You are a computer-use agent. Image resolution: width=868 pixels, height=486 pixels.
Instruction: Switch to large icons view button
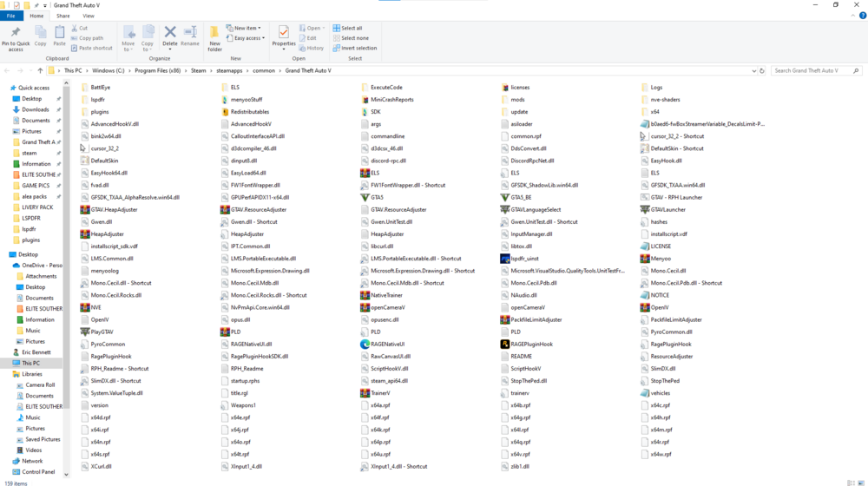pos(861,483)
